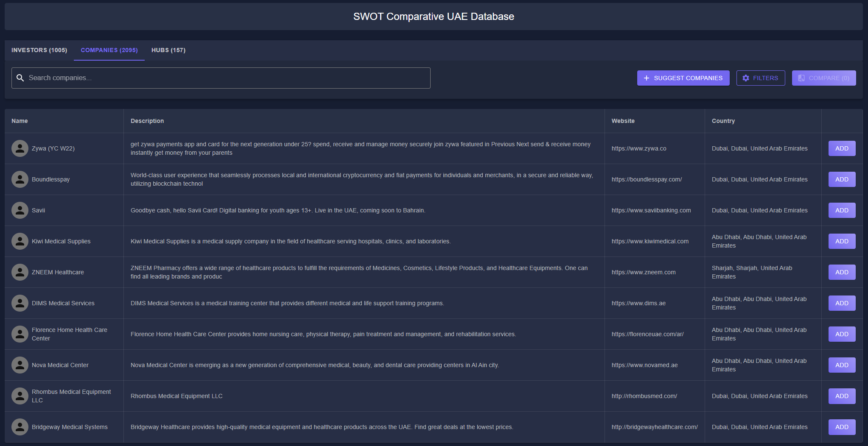Viewport: 868px width, 446px height.
Task: Open the zywa.co website link
Action: (638, 148)
